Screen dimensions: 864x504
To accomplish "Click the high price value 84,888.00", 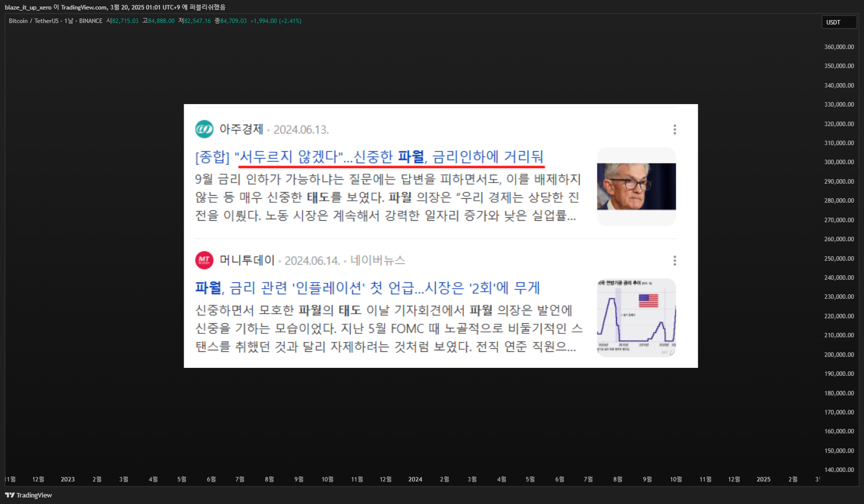I will click(x=161, y=21).
